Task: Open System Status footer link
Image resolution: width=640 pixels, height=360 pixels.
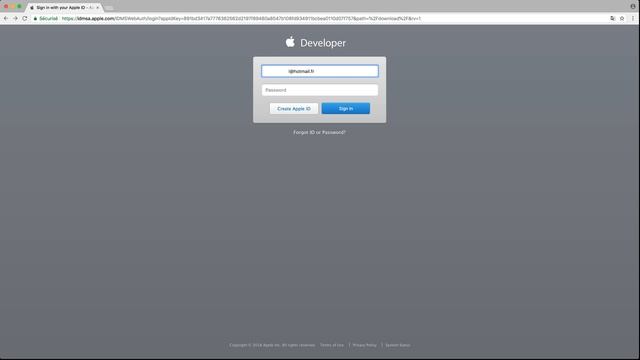Action: tap(398, 345)
